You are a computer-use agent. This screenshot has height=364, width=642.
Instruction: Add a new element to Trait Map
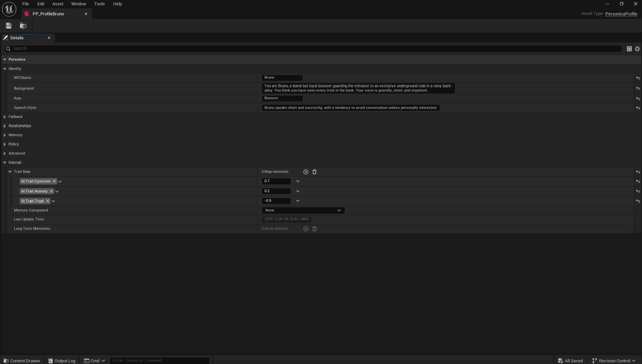coord(305,172)
